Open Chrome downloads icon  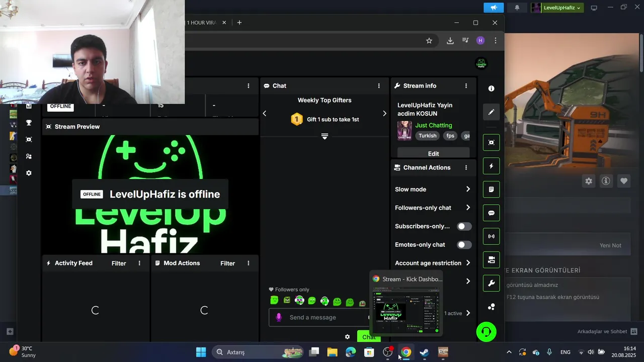pos(450,41)
